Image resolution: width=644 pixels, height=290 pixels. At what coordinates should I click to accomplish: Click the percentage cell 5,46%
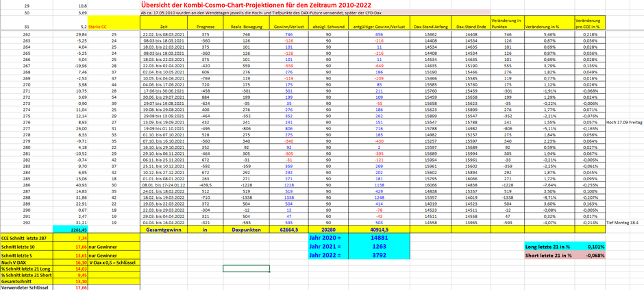tap(549, 36)
